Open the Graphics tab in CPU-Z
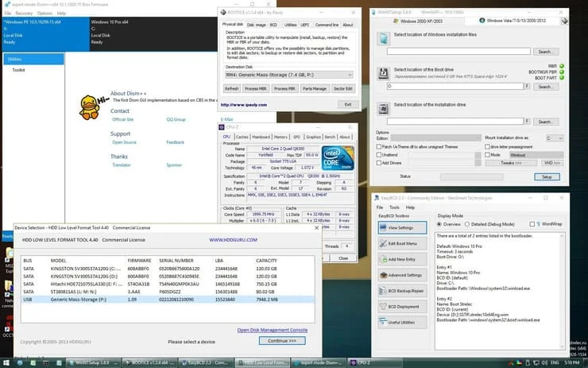Image resolution: width=588 pixels, height=368 pixels. click(x=313, y=137)
